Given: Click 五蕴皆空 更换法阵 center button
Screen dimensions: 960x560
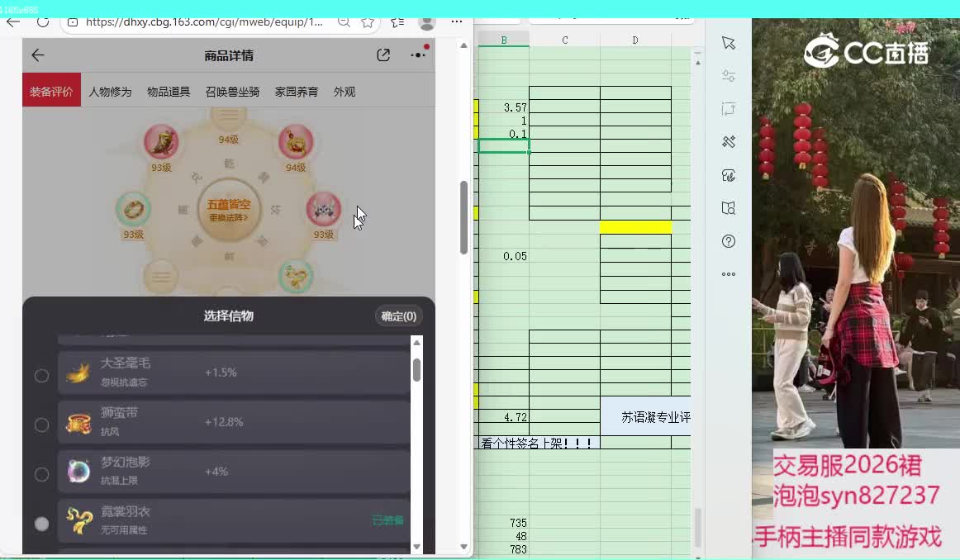Looking at the screenshot, I should [228, 209].
